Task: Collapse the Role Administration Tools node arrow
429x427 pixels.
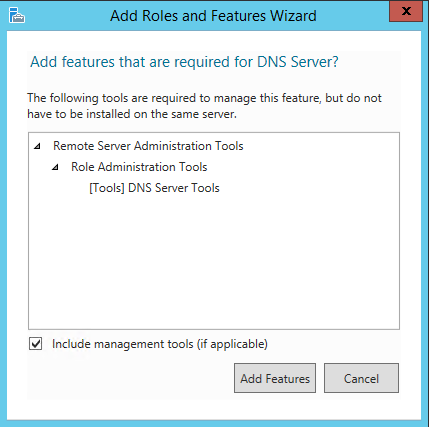Action: click(x=55, y=167)
